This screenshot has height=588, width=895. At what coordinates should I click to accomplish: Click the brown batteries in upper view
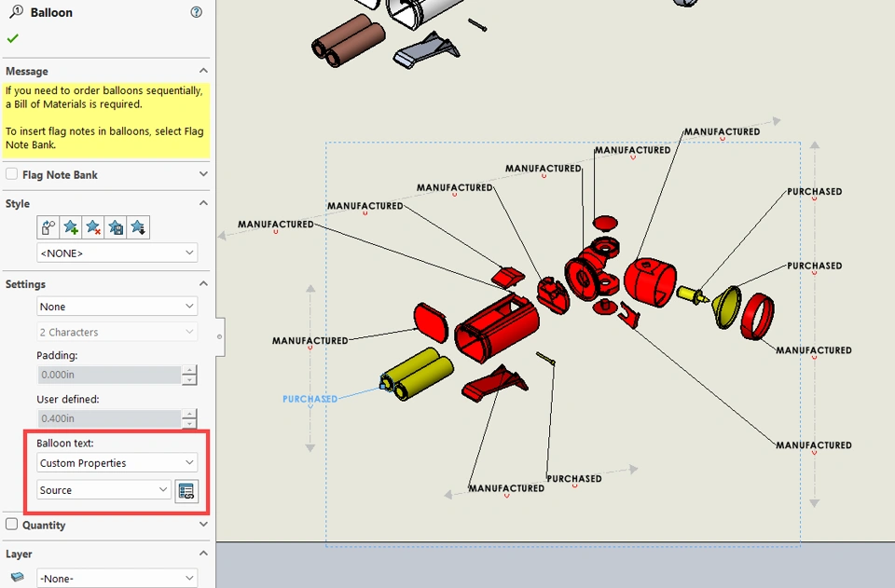click(x=348, y=40)
